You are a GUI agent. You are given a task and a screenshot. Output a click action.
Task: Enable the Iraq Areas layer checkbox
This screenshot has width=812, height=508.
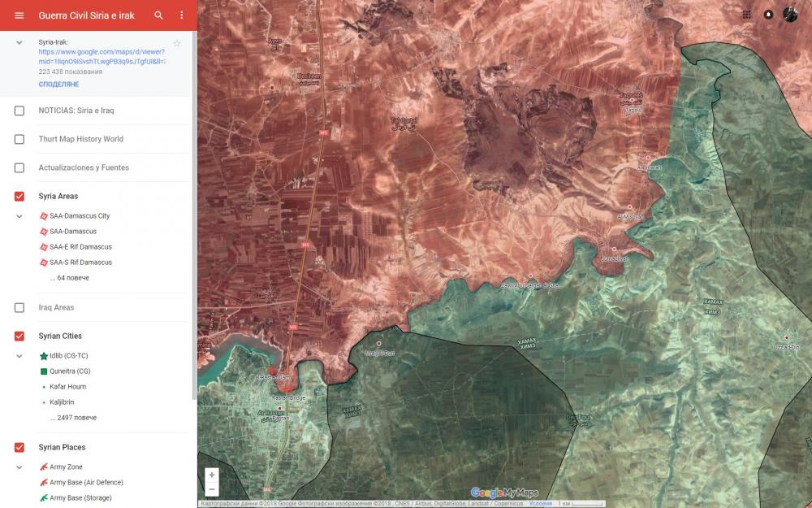[19, 307]
